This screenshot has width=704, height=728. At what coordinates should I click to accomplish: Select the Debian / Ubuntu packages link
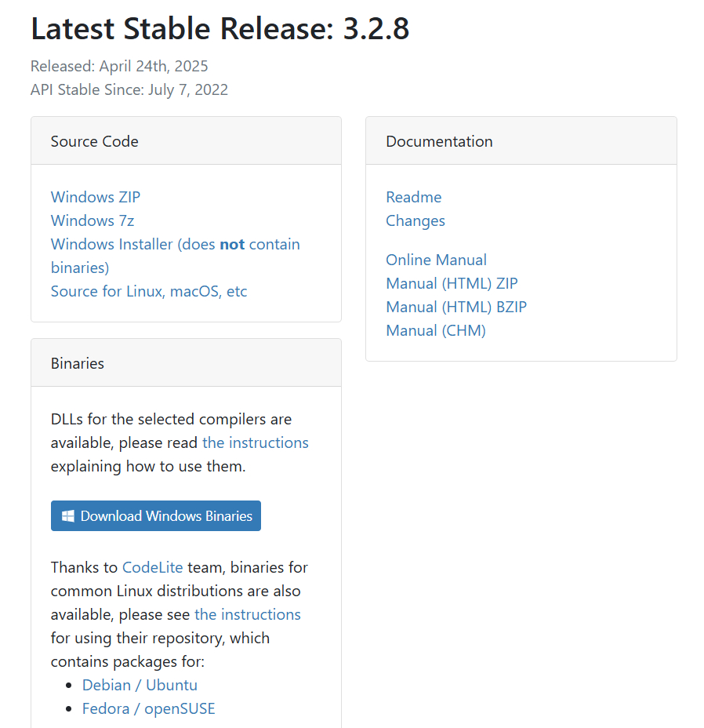click(x=140, y=685)
